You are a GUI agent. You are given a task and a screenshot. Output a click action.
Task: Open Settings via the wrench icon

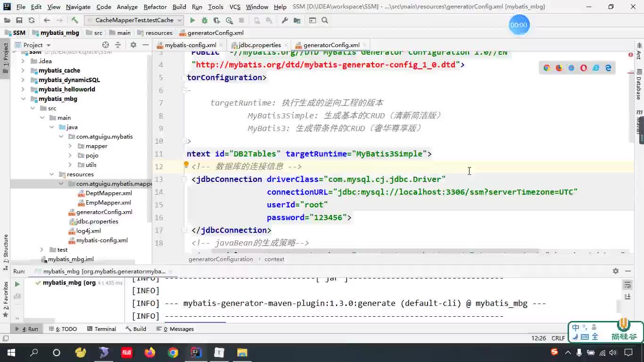click(x=285, y=20)
